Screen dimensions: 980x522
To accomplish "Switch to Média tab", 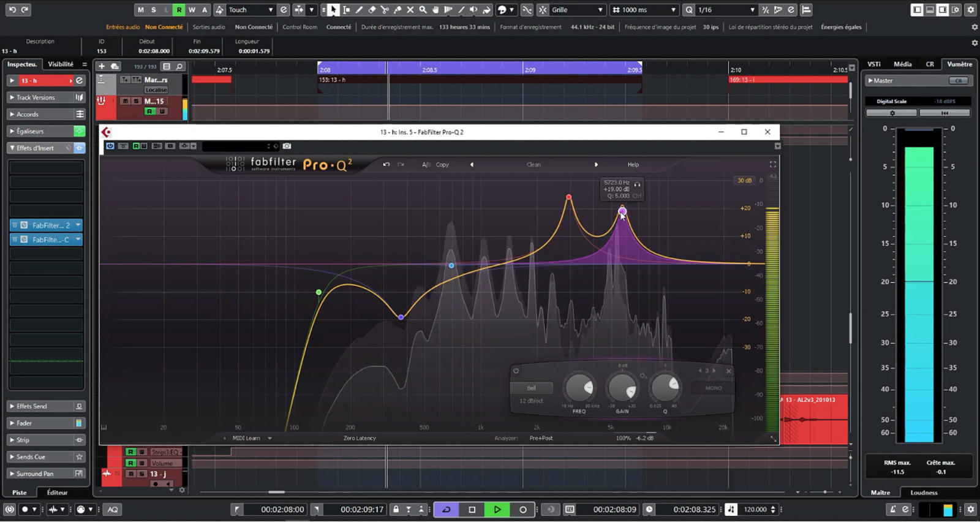I will 902,64.
